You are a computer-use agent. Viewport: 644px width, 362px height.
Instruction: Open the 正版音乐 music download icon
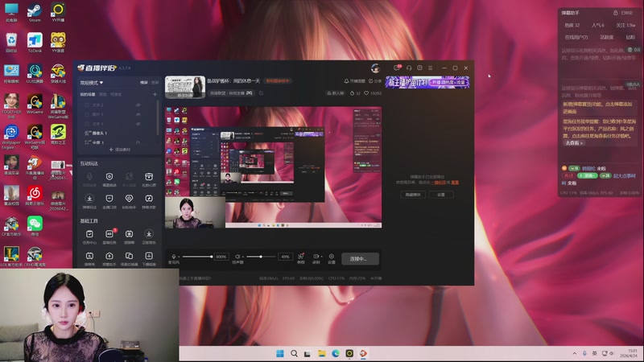tap(149, 234)
